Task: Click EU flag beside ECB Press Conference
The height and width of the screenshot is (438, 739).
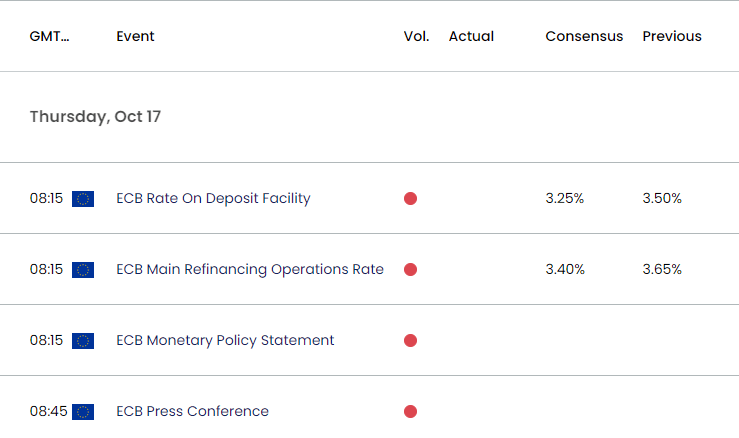Action: point(83,412)
